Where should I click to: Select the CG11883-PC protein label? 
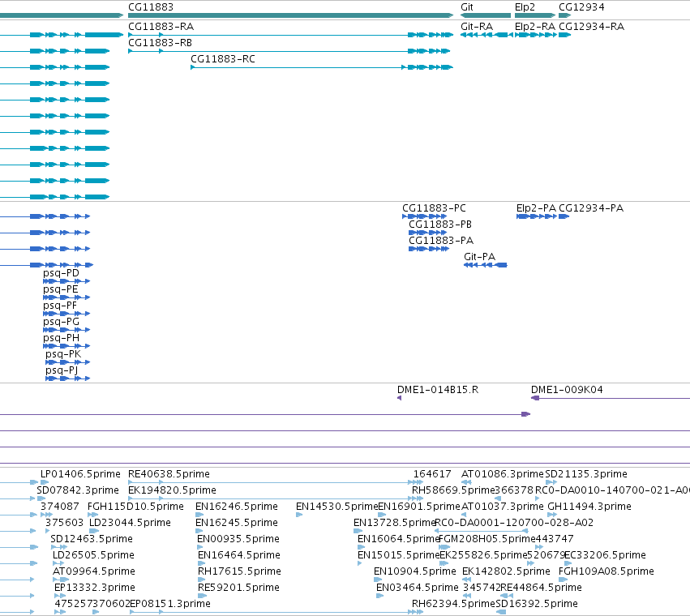pyautogui.click(x=434, y=208)
